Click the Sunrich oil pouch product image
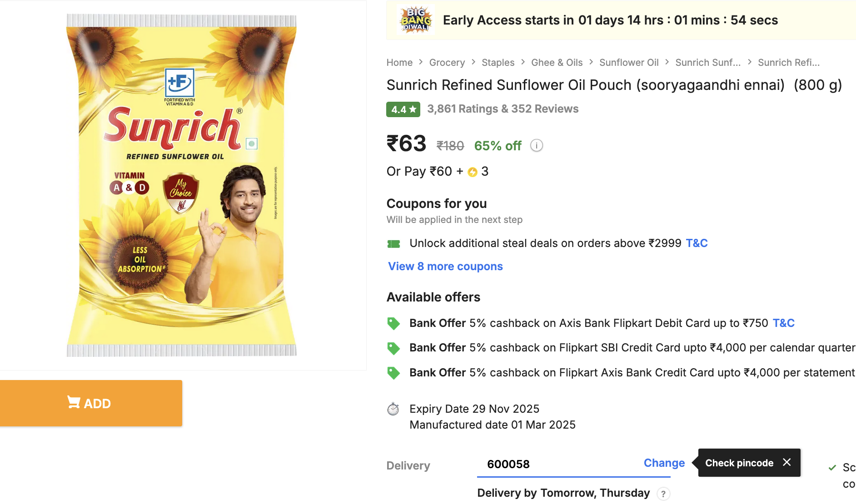Viewport: 856px width, 504px height. coord(182,185)
